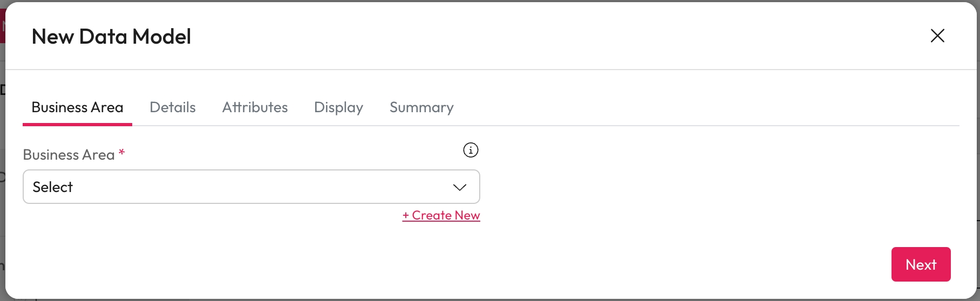Click empty space right of the Select dropdown

(702, 187)
